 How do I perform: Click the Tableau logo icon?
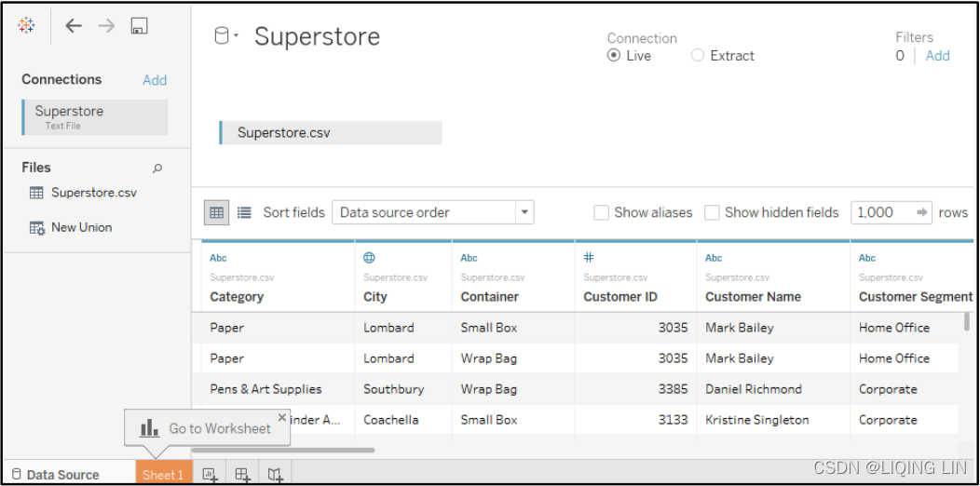coord(26,26)
